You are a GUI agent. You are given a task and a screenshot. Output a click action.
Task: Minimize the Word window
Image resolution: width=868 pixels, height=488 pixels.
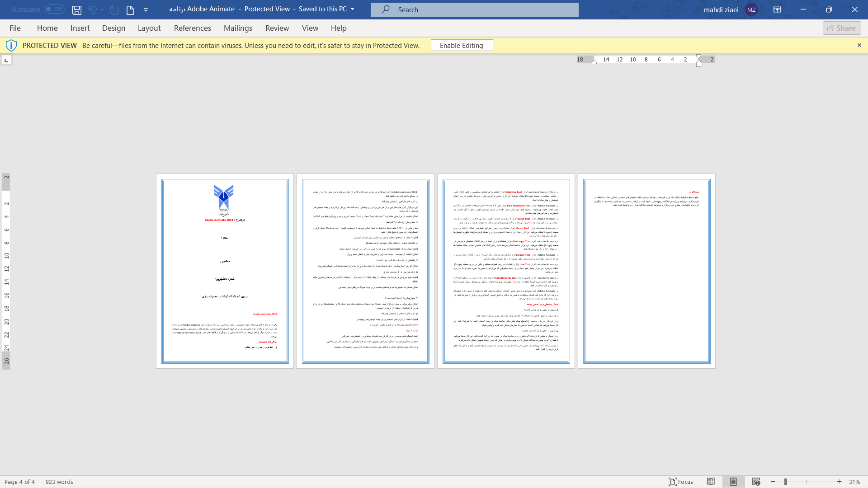803,9
